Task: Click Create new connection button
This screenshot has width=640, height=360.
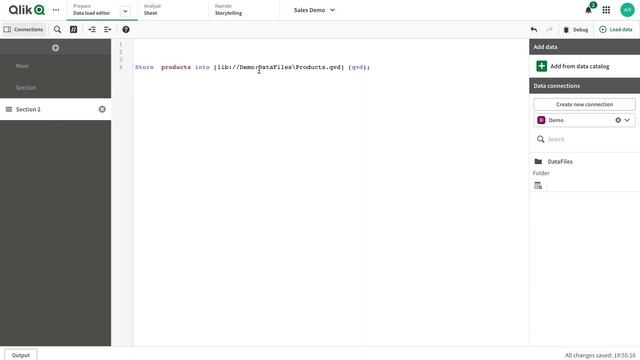Action: [x=584, y=104]
